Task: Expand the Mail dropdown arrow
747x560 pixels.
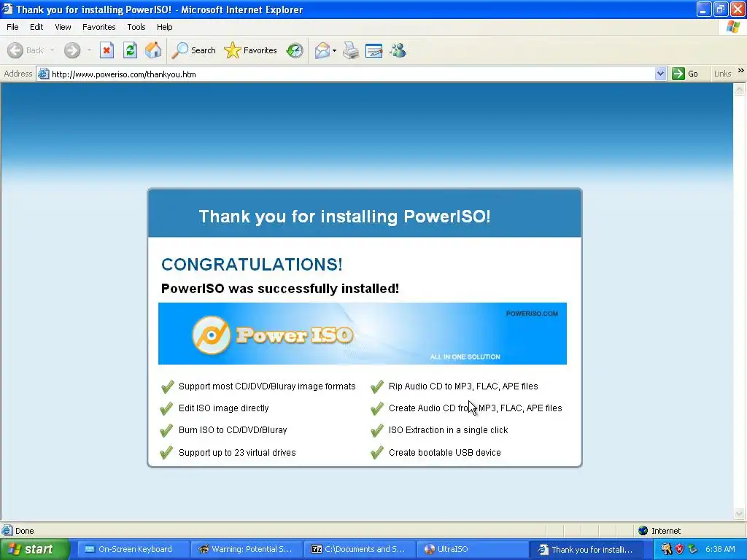Action: [334, 50]
